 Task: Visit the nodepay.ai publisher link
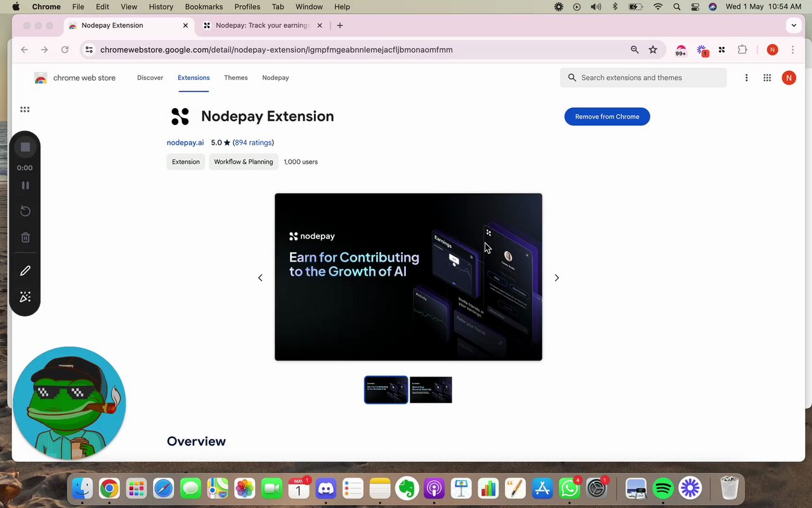point(185,142)
